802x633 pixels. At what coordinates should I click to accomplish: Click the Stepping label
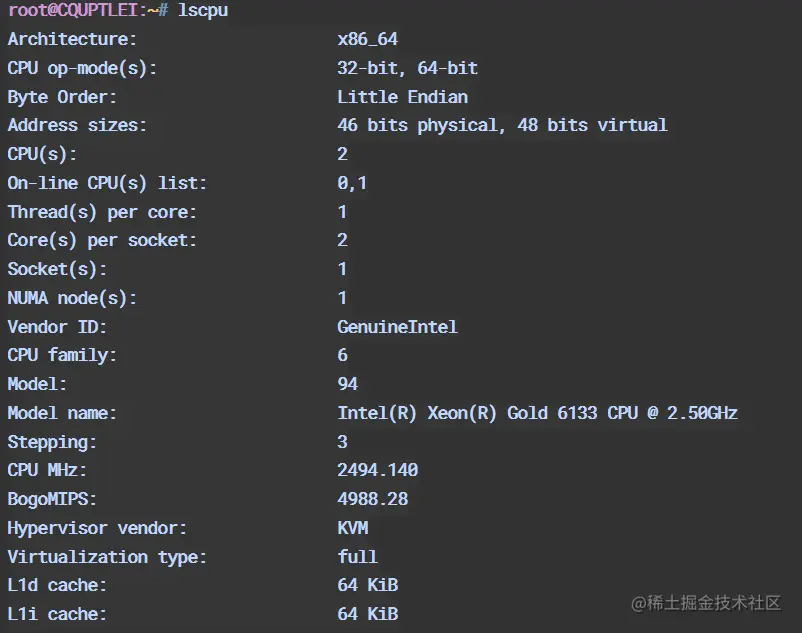(x=52, y=442)
